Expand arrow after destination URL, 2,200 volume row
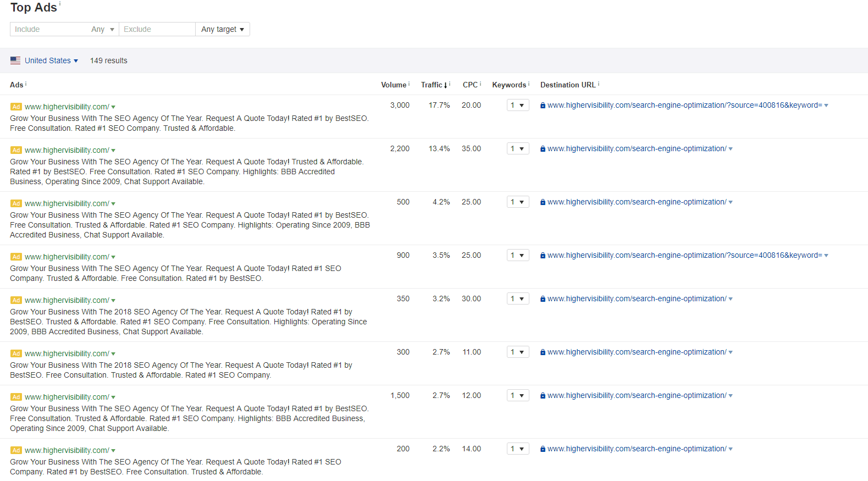The width and height of the screenshot is (868, 481). 731,149
